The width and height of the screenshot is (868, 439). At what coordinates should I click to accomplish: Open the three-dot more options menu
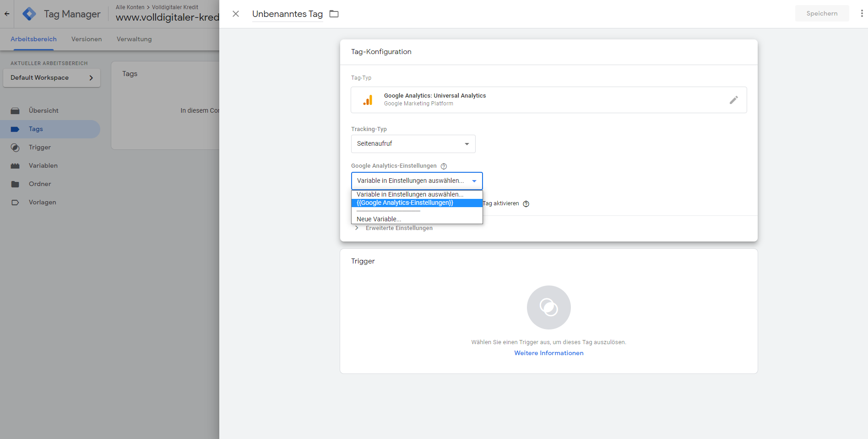pos(862,14)
